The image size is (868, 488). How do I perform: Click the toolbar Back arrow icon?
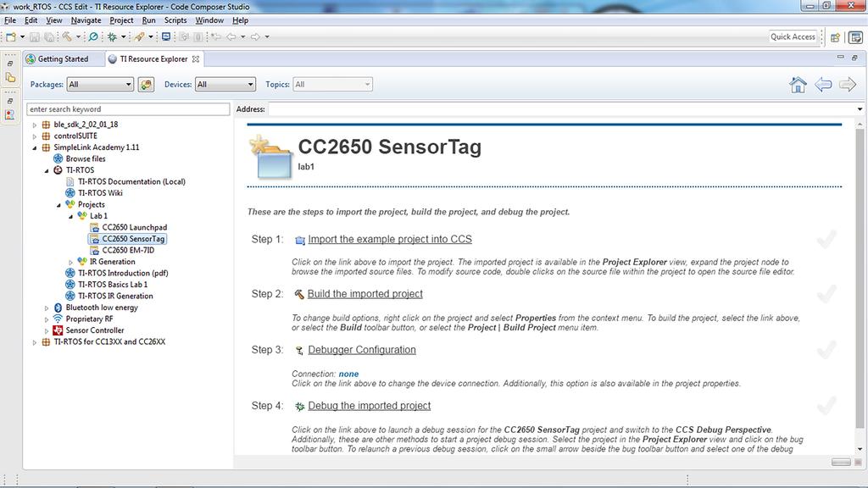tap(231, 36)
